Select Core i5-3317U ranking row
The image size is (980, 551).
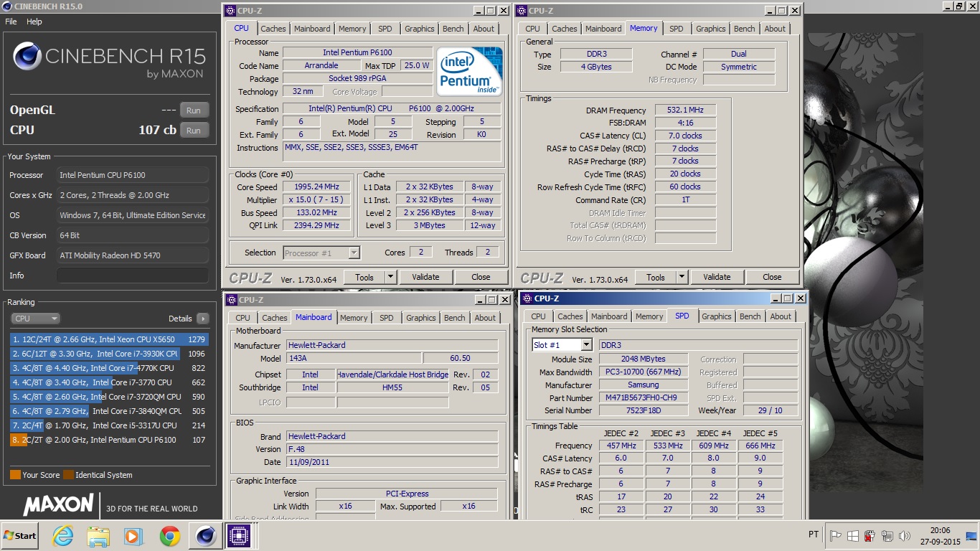(x=109, y=425)
